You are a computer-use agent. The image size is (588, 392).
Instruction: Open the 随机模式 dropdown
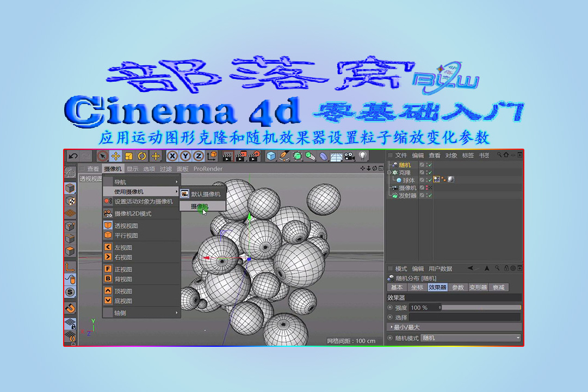(x=471, y=338)
